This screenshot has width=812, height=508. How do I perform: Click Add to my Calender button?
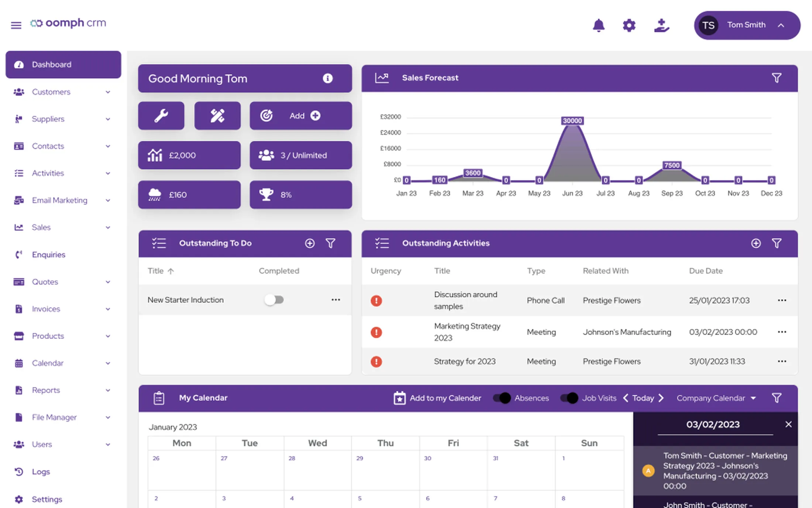[437, 398]
